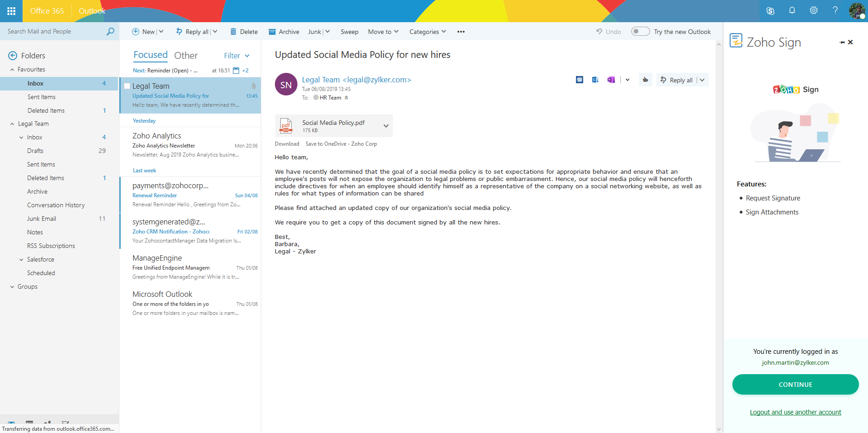Click the SN sender avatar
The width and height of the screenshot is (868, 433).
click(286, 85)
